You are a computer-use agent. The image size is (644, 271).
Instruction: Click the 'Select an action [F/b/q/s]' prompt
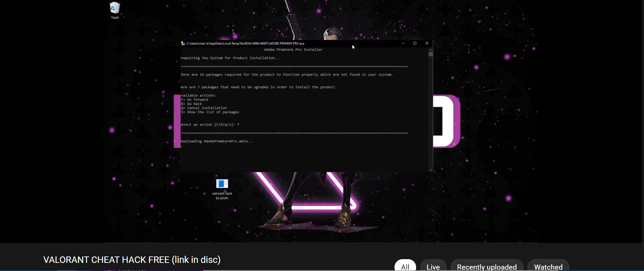210,125
